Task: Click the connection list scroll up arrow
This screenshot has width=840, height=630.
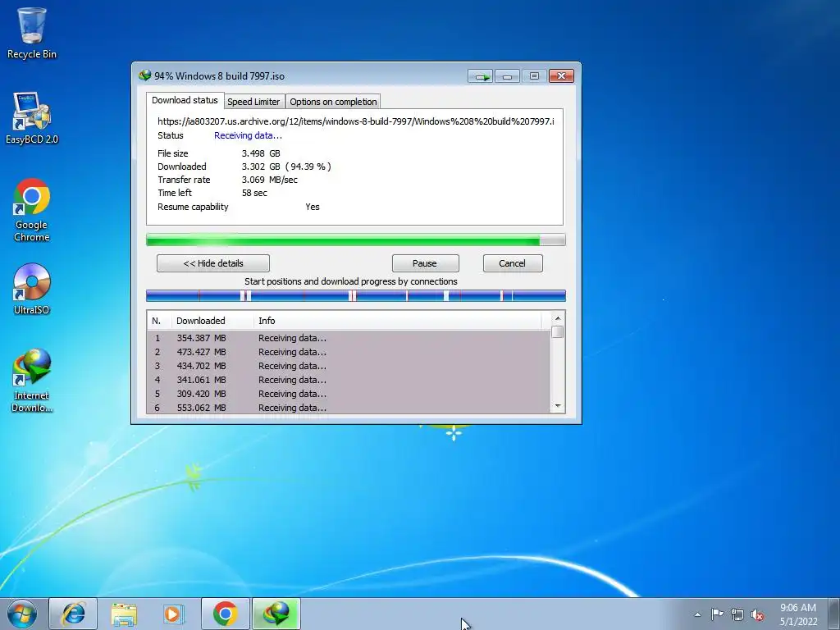Action: pos(558,318)
